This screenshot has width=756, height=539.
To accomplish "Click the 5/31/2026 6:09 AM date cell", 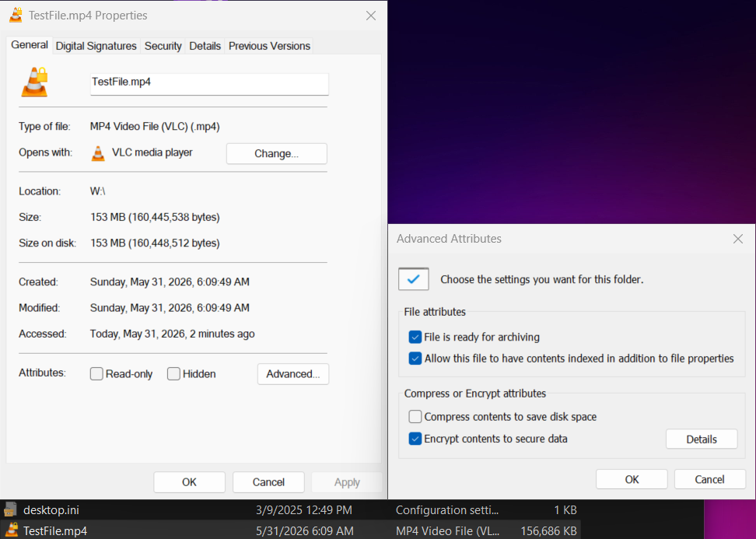I will [305, 530].
